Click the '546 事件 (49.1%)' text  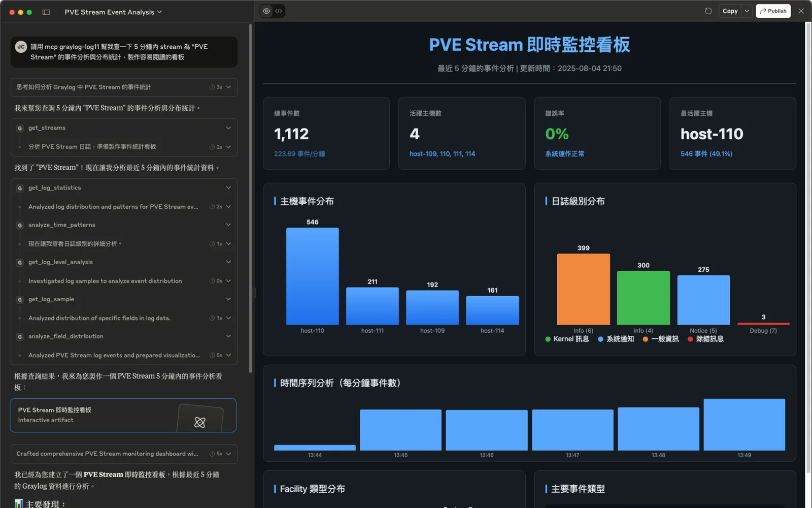click(x=706, y=154)
